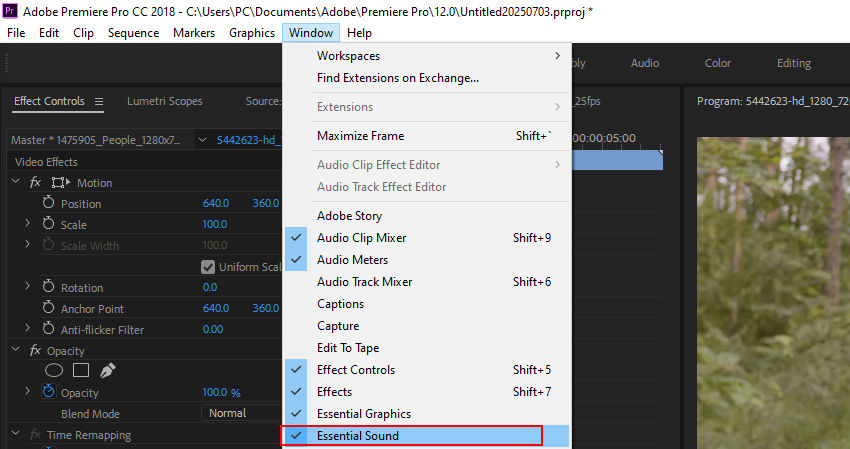The width and height of the screenshot is (850, 449).
Task: Switch to Audio workspace
Action: tap(645, 63)
